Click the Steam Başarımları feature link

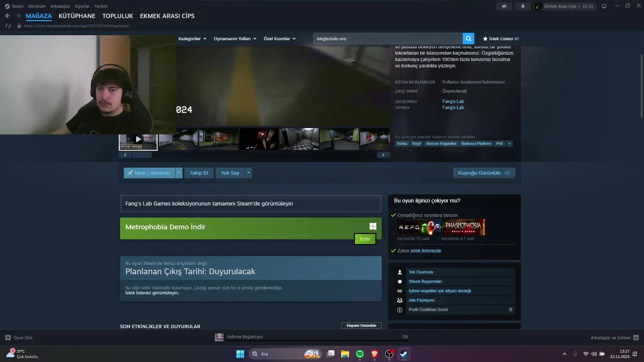pyautogui.click(x=425, y=282)
